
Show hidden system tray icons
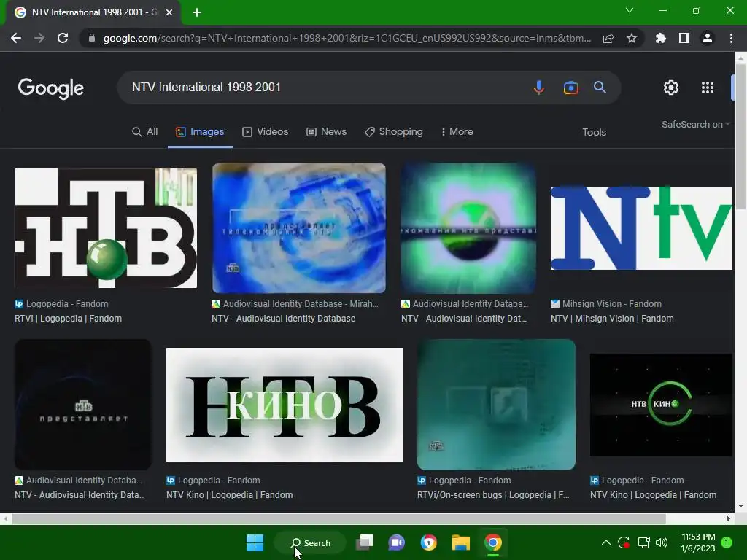point(606,542)
